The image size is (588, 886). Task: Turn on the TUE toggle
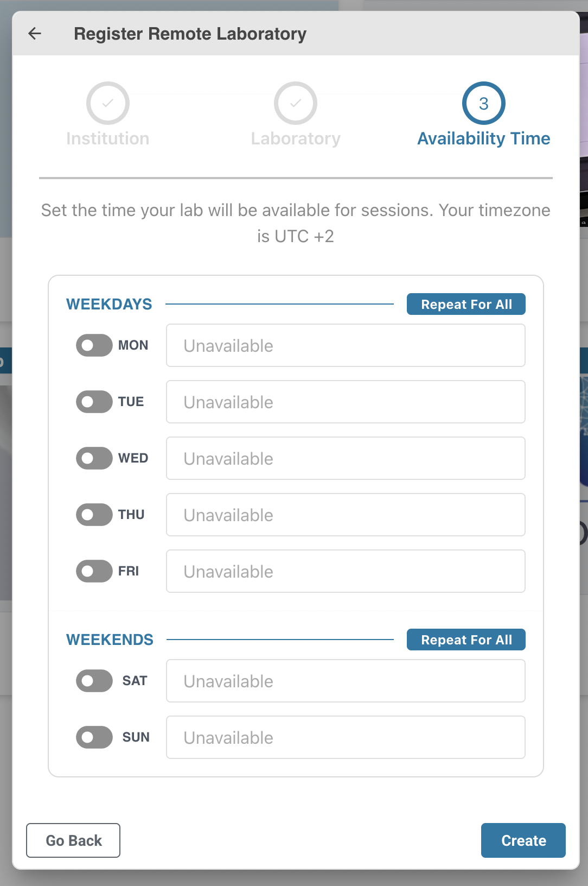pyautogui.click(x=94, y=402)
